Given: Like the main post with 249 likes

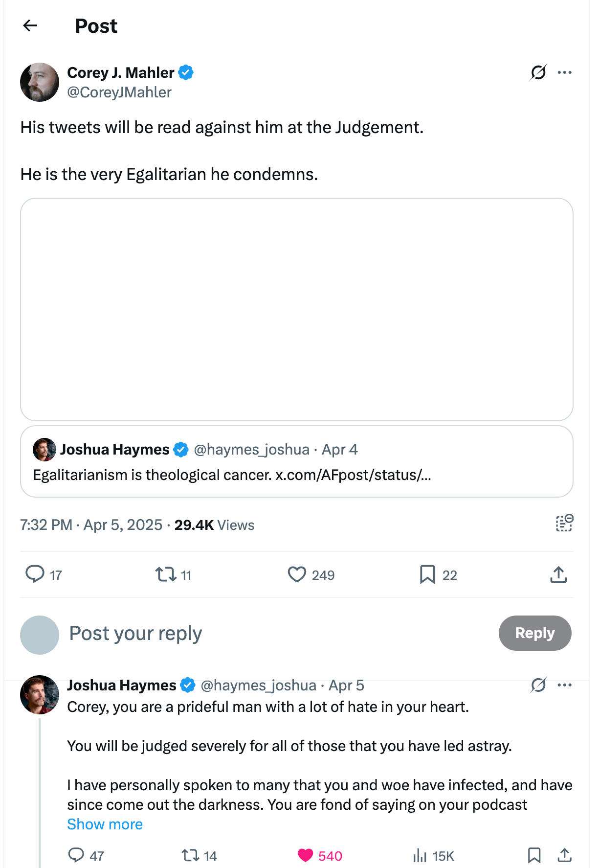Looking at the screenshot, I should point(297,574).
